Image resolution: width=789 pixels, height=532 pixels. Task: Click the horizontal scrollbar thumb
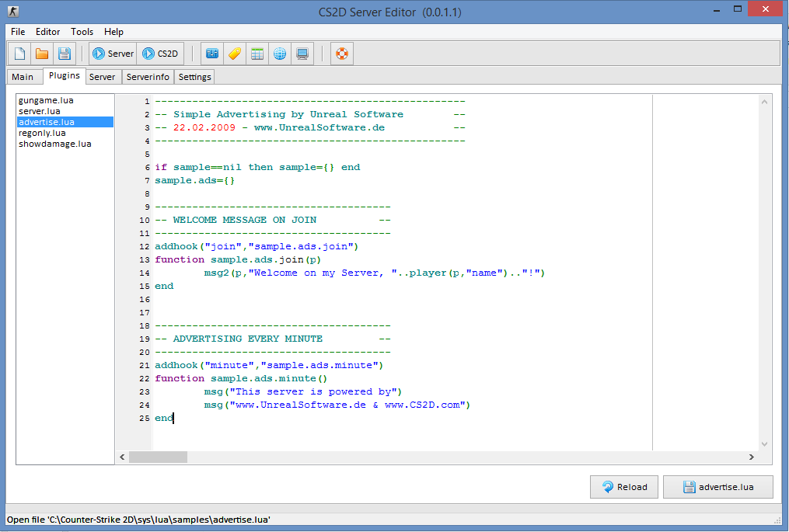point(158,457)
